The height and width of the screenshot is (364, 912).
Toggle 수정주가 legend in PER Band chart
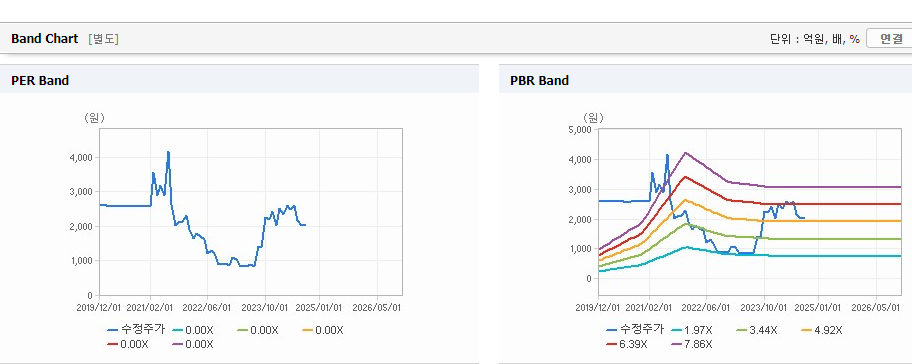coord(137,330)
